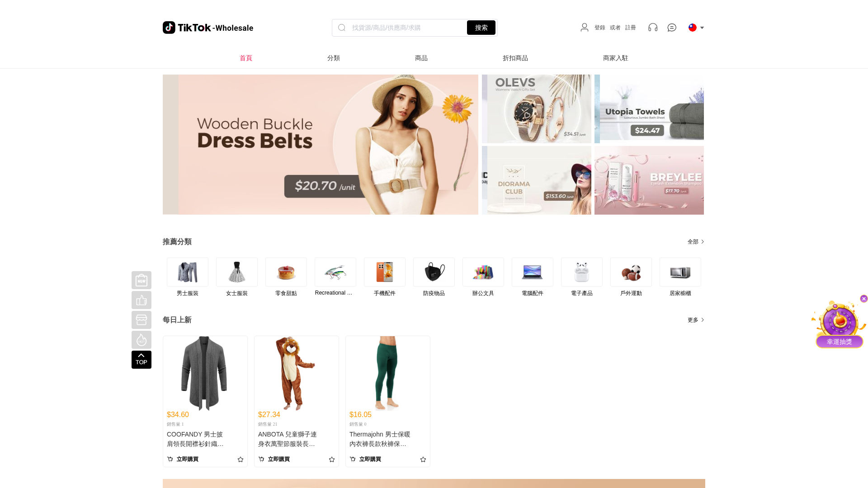The width and height of the screenshot is (868, 488).
Task: Select the computer accessories laptop icon
Action: [533, 272]
